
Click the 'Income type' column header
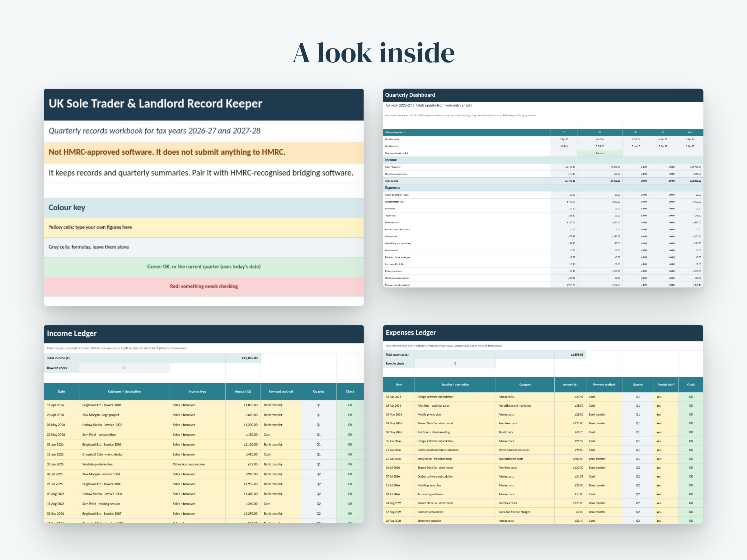click(198, 392)
